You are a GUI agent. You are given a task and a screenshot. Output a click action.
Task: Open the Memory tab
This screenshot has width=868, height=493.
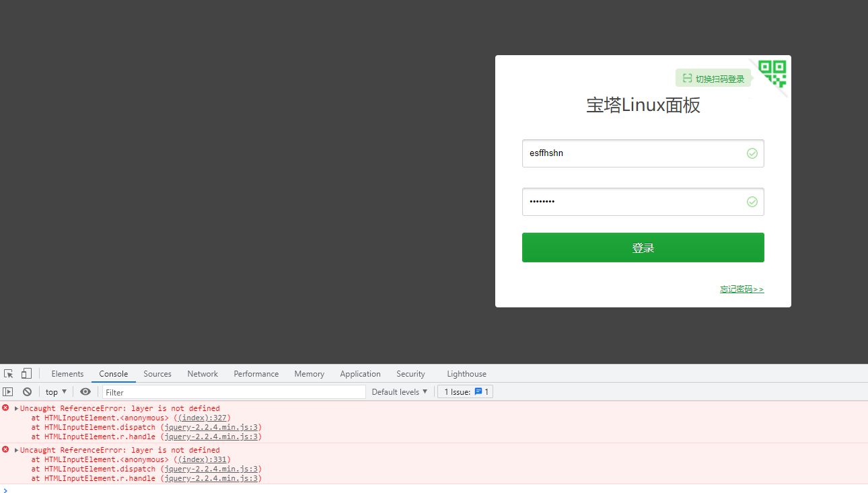click(x=310, y=374)
